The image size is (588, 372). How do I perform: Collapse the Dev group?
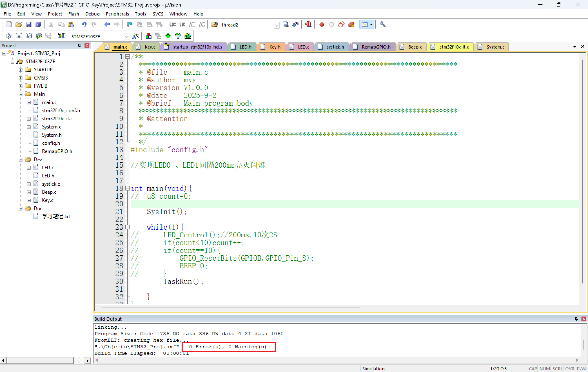20,159
